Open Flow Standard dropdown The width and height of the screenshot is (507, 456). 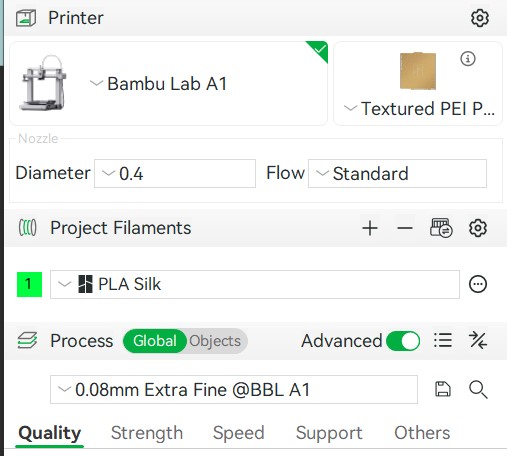point(397,173)
